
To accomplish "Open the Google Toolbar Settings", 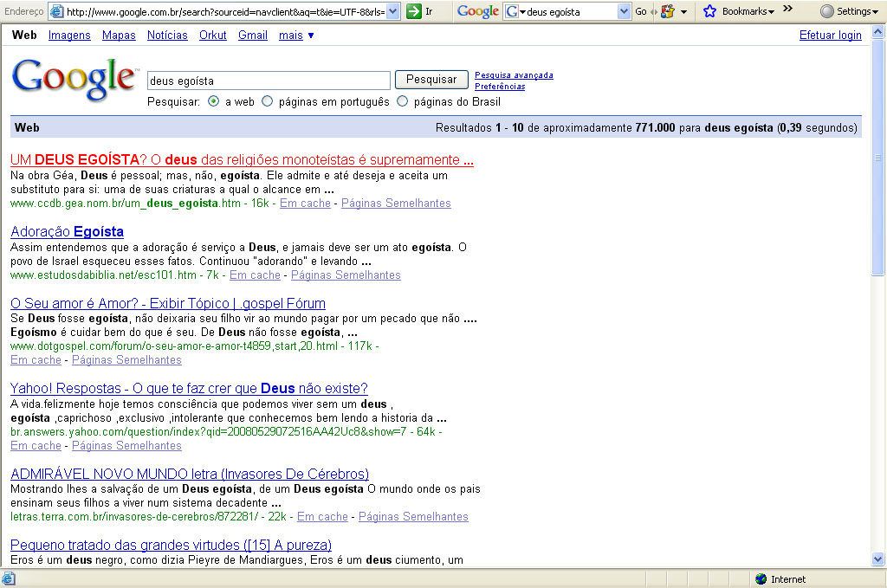I will pyautogui.click(x=846, y=11).
